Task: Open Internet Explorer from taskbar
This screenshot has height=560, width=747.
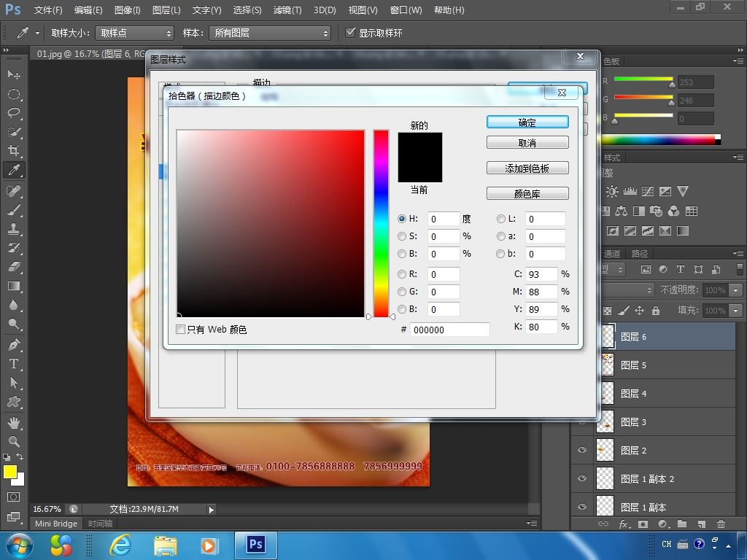Action: [x=120, y=545]
